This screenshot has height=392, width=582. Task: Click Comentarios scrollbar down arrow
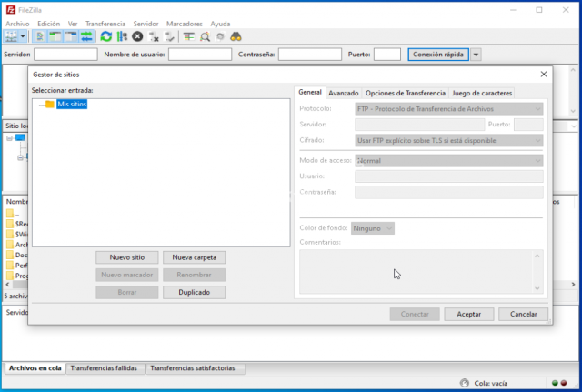point(537,288)
